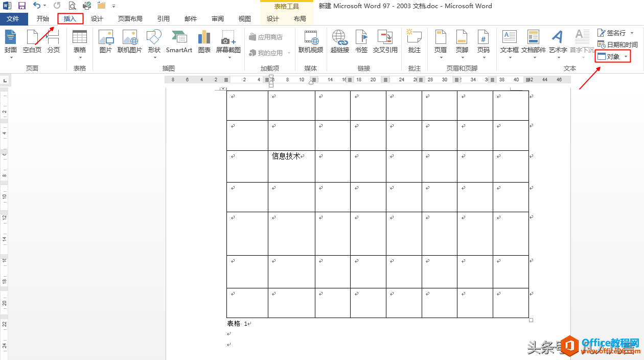This screenshot has width=644, height=360.
Task: Click the table caption text 表格 1
Action: tap(237, 324)
